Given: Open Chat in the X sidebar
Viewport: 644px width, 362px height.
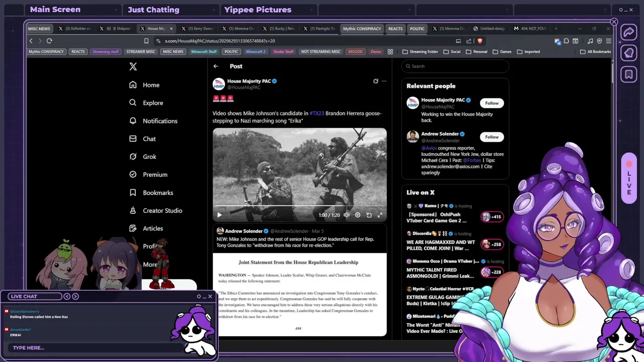Looking at the screenshot, I should 142,139.
